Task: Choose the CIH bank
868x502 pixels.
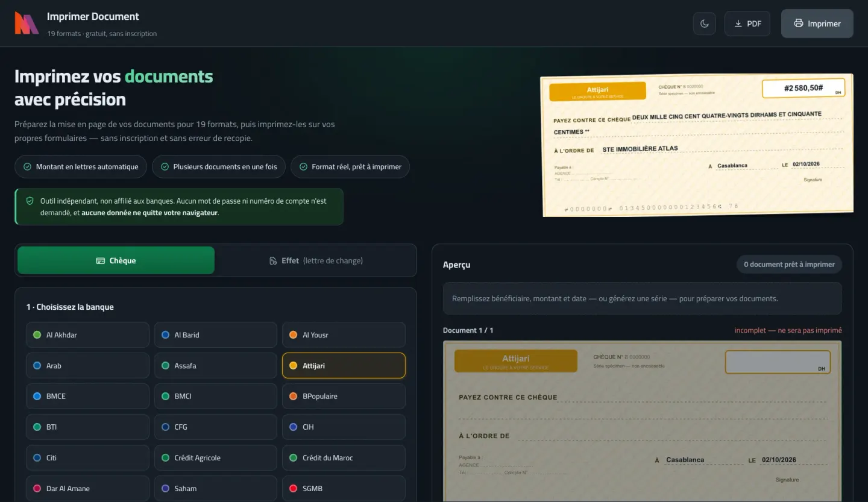Action: [x=344, y=427]
